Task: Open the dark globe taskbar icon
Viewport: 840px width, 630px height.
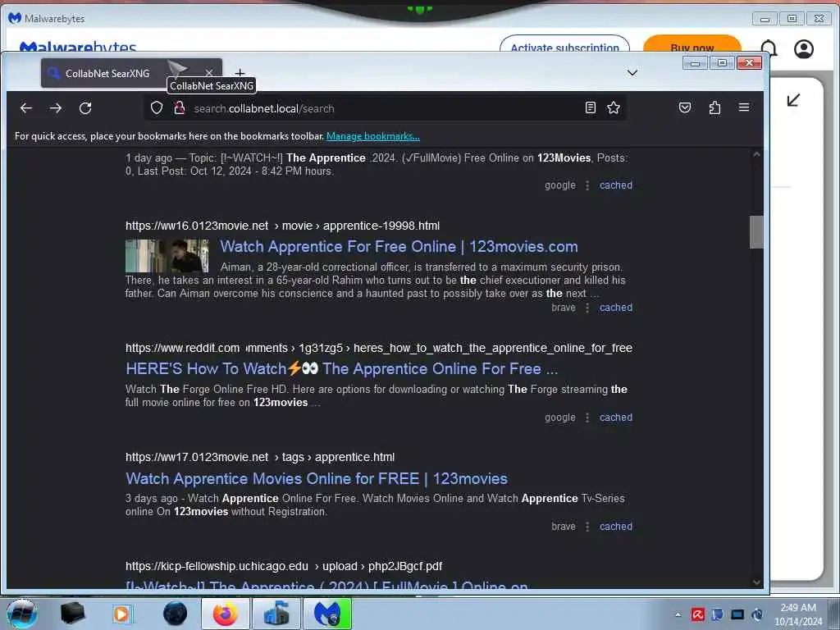Action: point(176,614)
